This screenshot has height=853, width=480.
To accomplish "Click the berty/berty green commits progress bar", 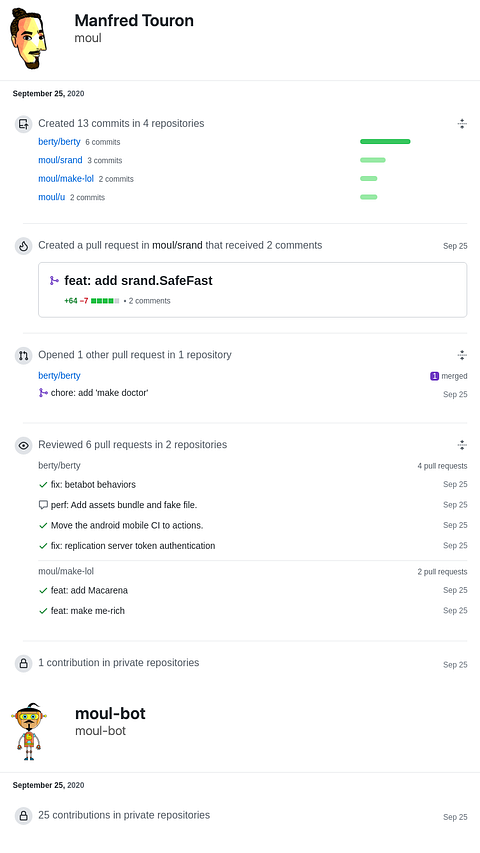I will pyautogui.click(x=385, y=141).
